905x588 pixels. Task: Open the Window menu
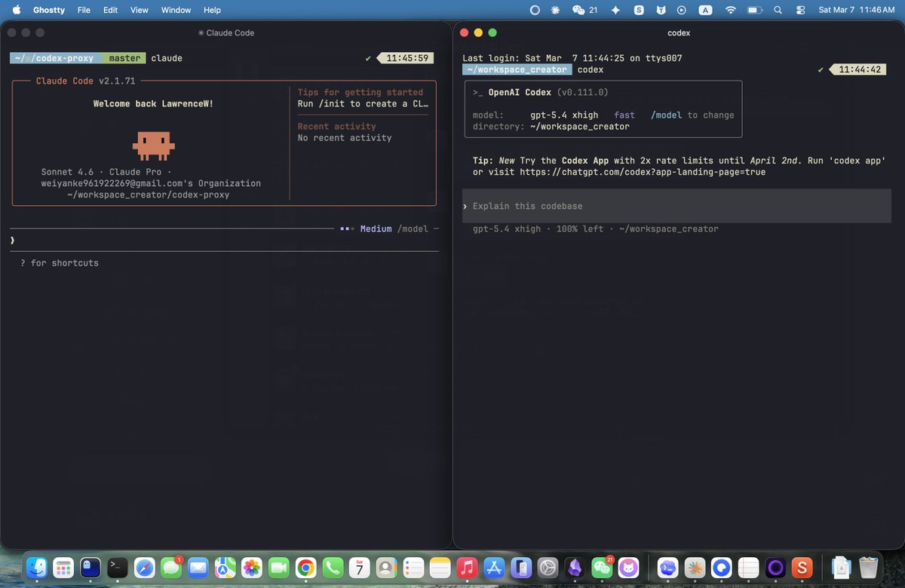[176, 10]
